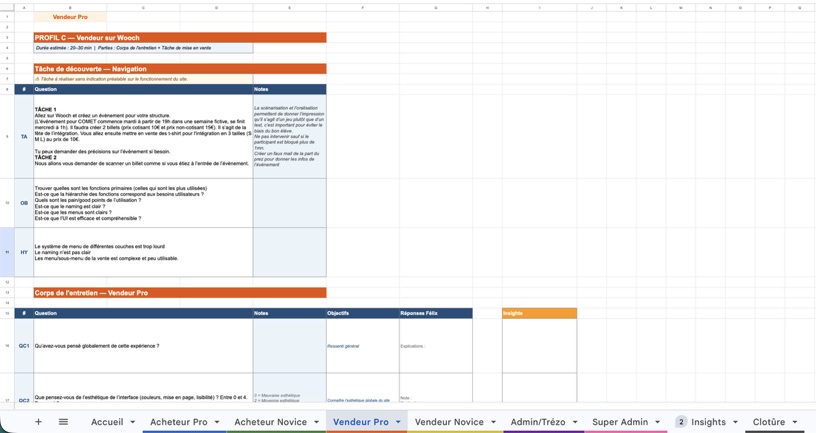Image resolution: width=816 pixels, height=433 pixels.
Task: Open the Acheteur Novice tab dropdown arrow
Action: [x=316, y=422]
